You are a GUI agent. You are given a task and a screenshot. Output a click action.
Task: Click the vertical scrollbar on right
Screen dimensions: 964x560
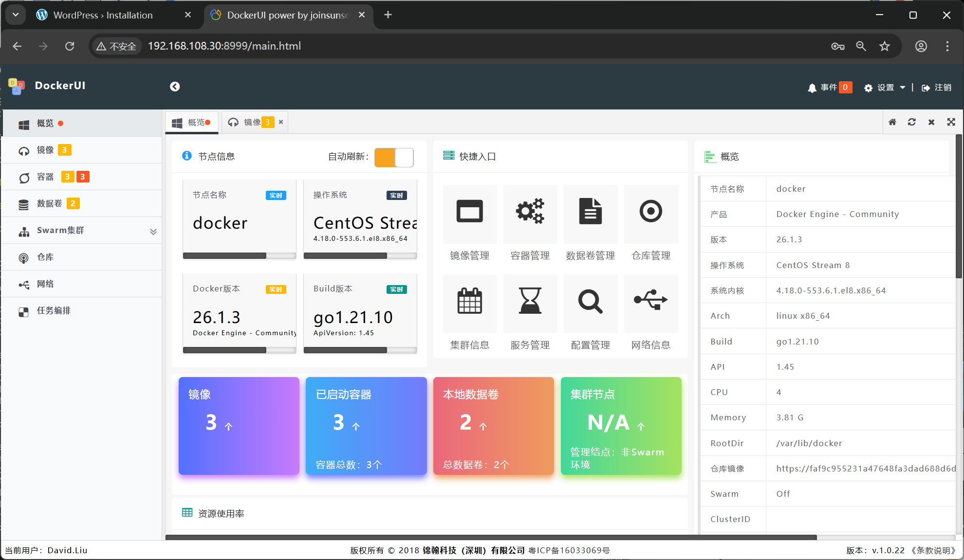959,205
